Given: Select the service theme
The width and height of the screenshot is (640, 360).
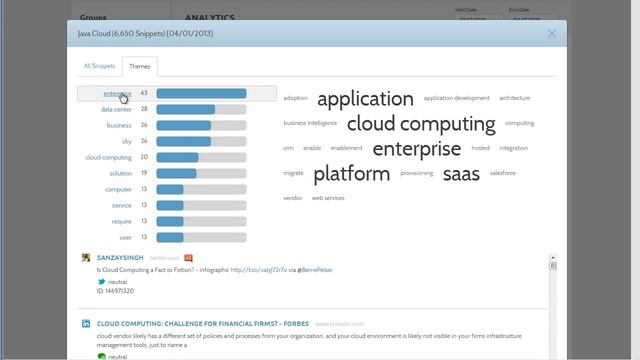Looking at the screenshot, I should click(x=122, y=205).
